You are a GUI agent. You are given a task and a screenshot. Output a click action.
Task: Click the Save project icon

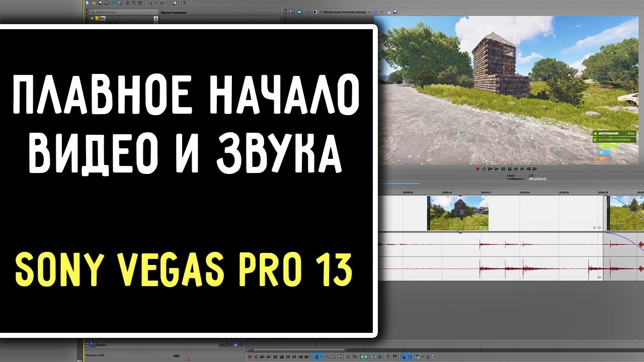coord(100,3)
